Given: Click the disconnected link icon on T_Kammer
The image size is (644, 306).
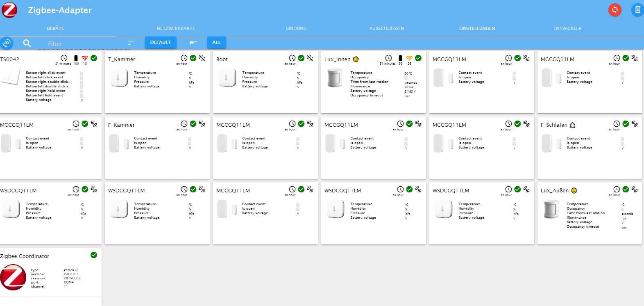Looking at the screenshot, I should click(202, 58).
